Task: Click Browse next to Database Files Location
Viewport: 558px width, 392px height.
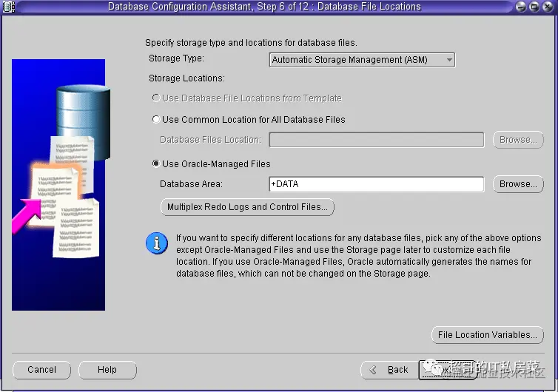Action: point(518,140)
